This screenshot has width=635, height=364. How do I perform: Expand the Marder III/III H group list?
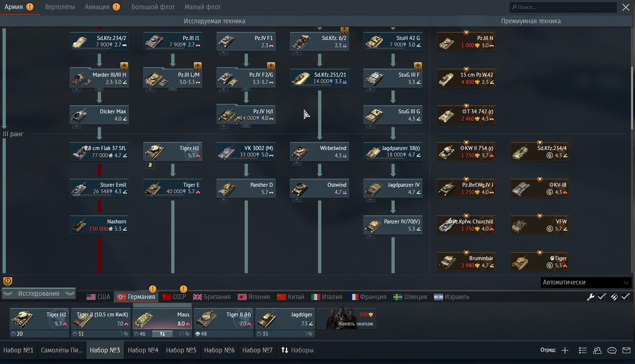(x=99, y=89)
